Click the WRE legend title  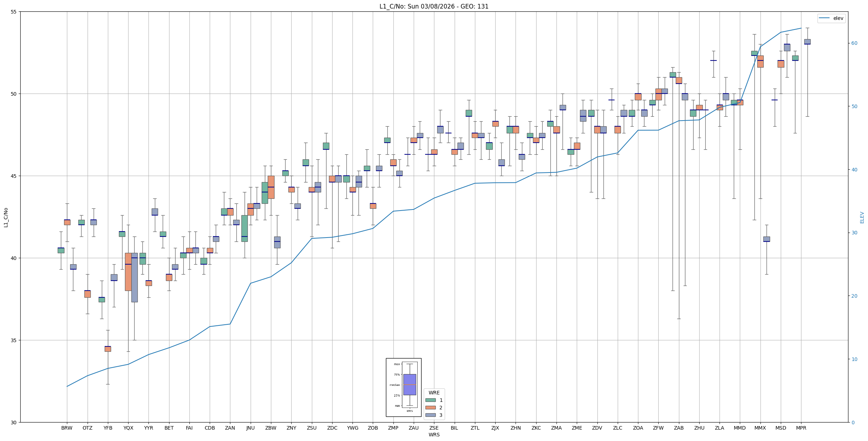tap(434, 393)
